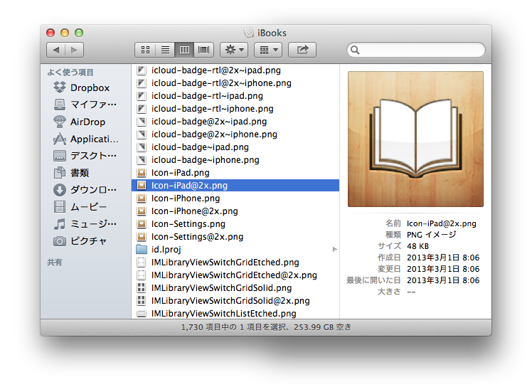Screen dimensions: 532x392
Task: Click the Share toolbar button
Action: [302, 50]
